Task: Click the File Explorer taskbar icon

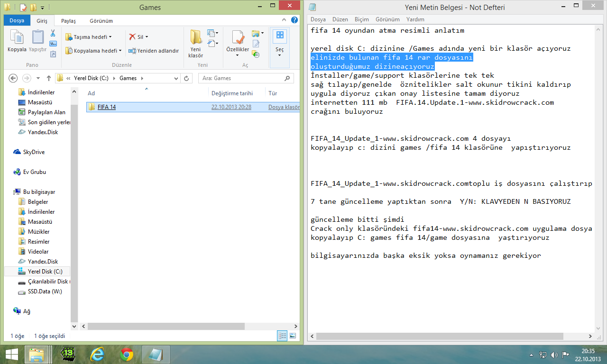Action: 37,354
